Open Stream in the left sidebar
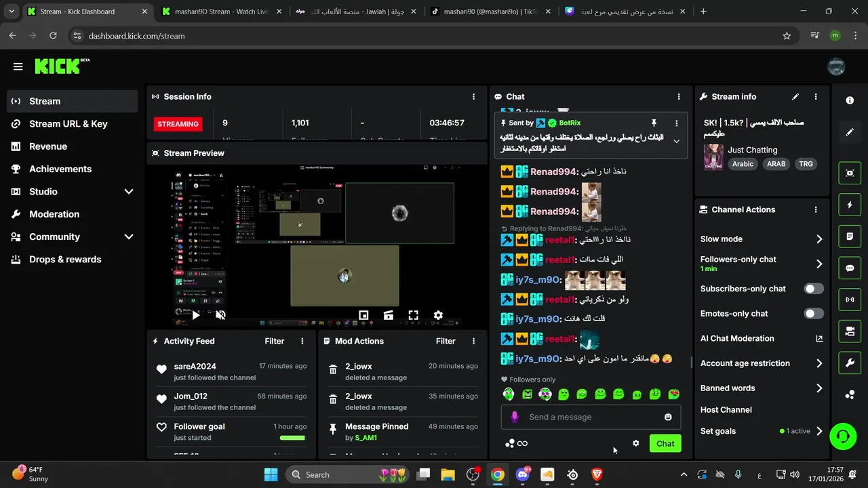 point(72,101)
